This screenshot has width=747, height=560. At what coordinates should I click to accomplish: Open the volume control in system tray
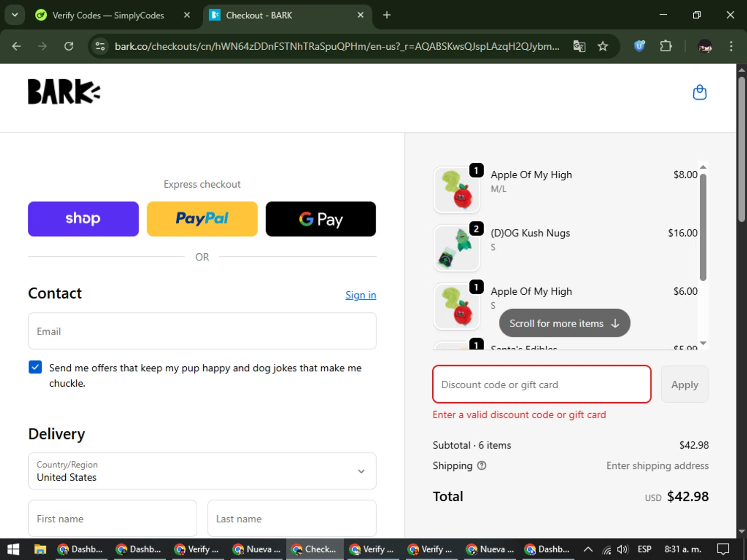click(x=622, y=549)
